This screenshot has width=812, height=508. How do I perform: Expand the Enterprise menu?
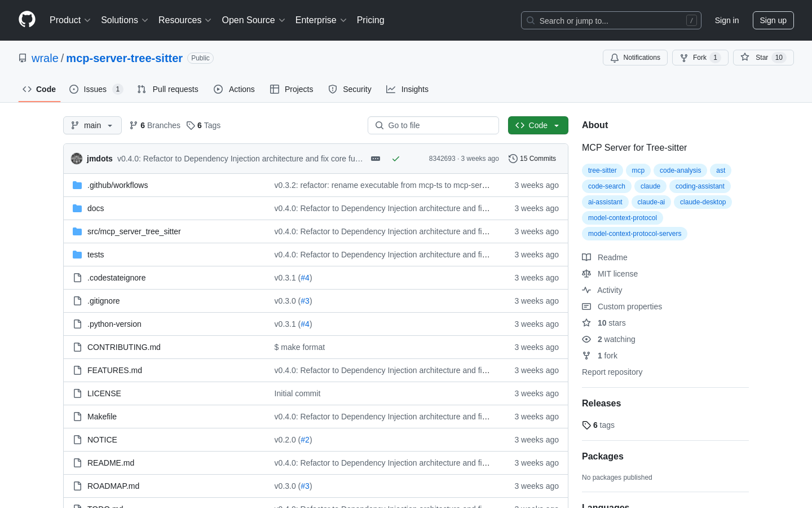(321, 20)
